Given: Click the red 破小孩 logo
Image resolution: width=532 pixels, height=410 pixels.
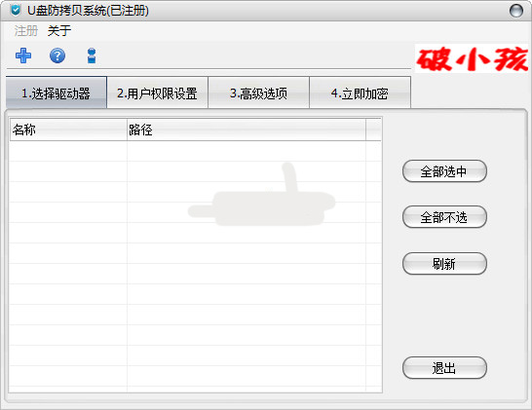Looking at the screenshot, I should click(472, 58).
